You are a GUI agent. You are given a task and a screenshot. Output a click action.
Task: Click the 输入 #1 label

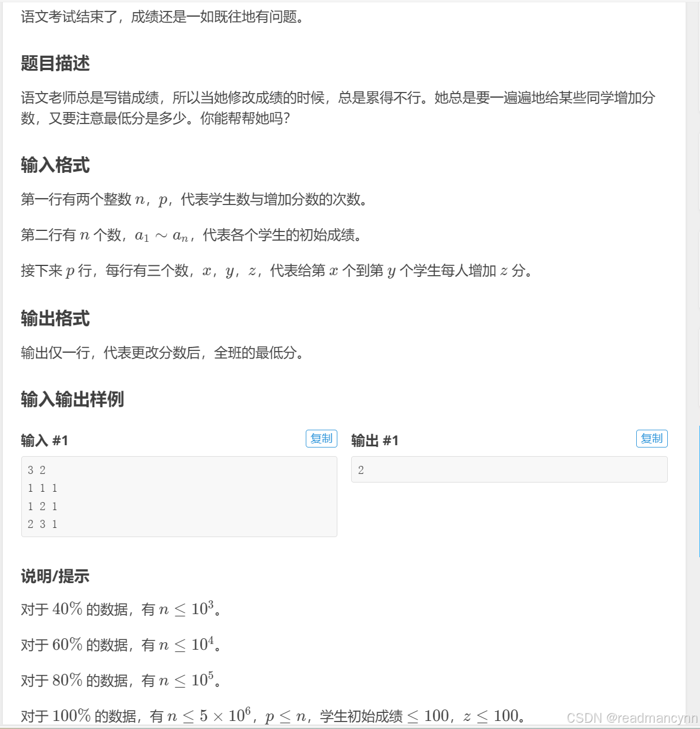pyautogui.click(x=44, y=440)
